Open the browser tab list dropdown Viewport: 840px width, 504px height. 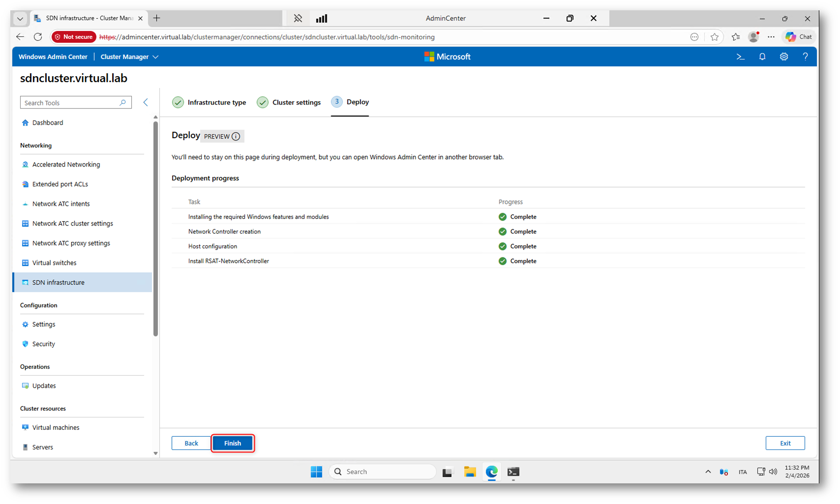point(20,19)
